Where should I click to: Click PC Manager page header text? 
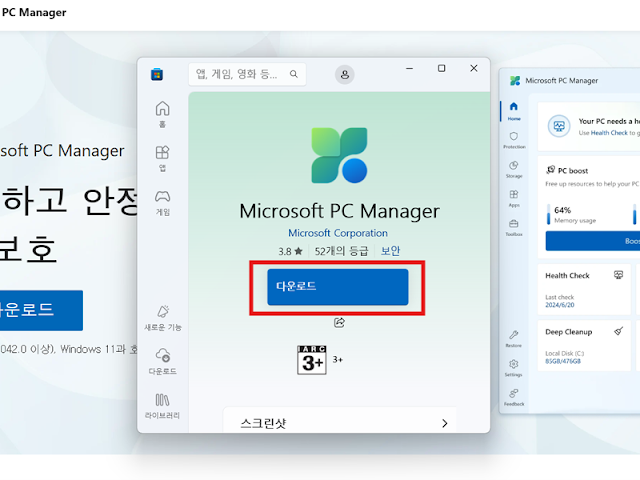pyautogui.click(x=33, y=12)
